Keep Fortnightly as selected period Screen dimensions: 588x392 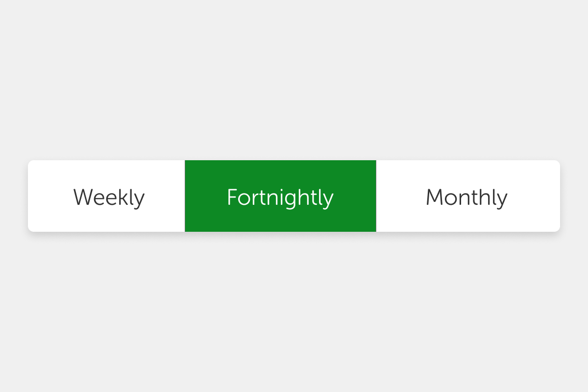point(280,197)
